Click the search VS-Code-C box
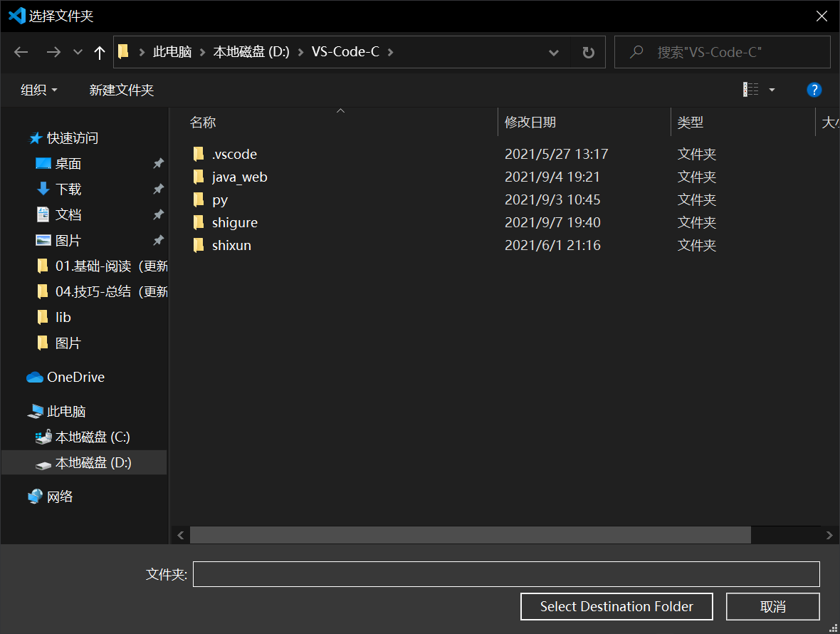Image resolution: width=840 pixels, height=634 pixels. [x=722, y=52]
